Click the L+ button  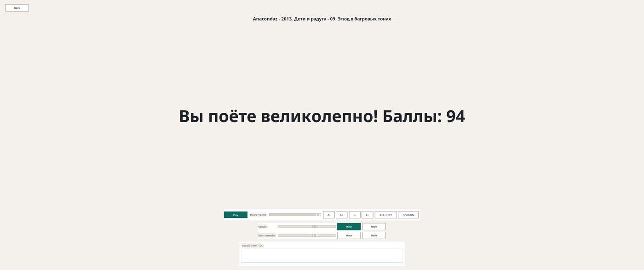tap(367, 215)
